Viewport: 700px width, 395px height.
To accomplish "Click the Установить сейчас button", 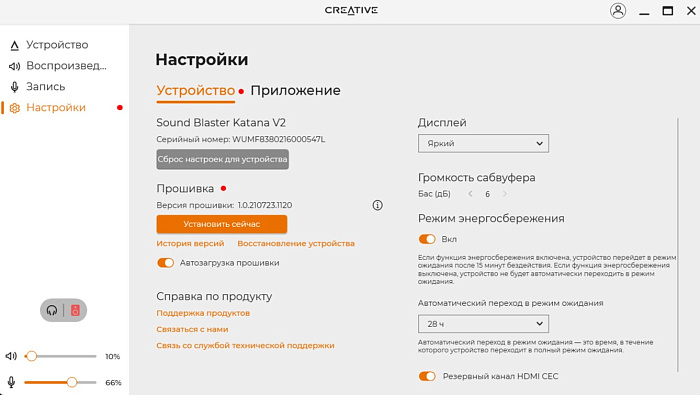I will 221,224.
